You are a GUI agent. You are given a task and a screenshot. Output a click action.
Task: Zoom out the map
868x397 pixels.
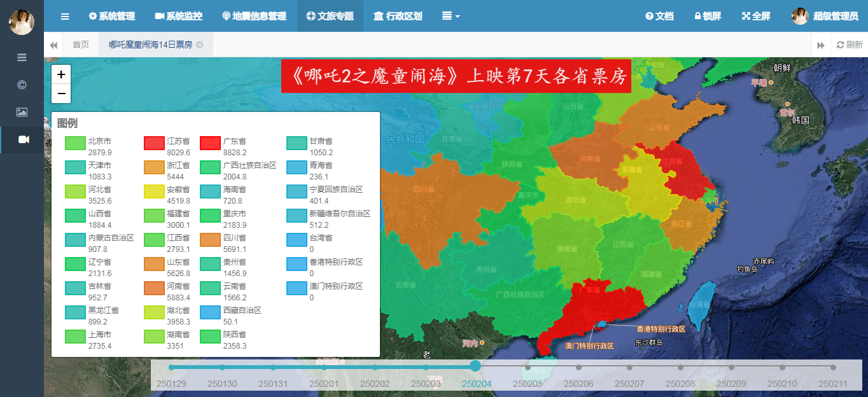pyautogui.click(x=61, y=94)
